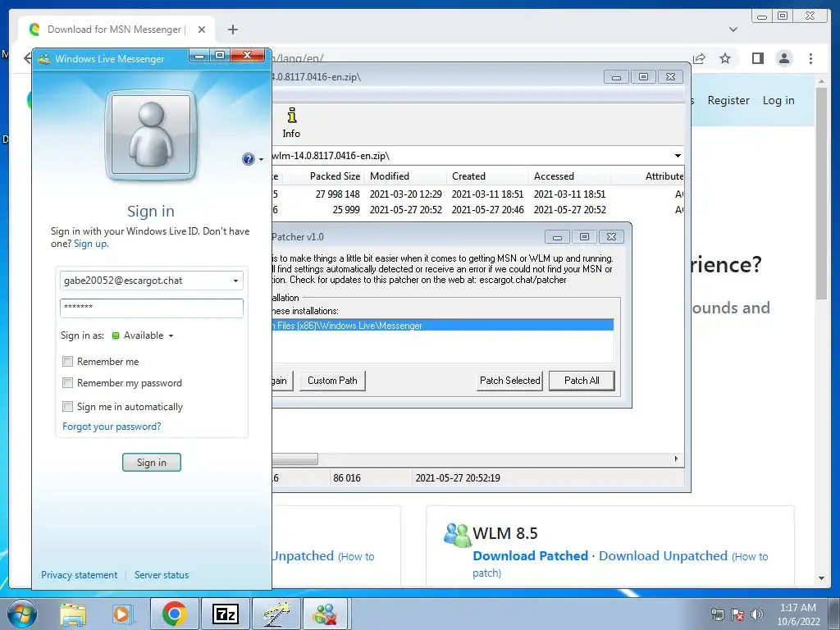Viewport: 840px width, 630px height.
Task: Open the Available status dropdown
Action: 143,336
